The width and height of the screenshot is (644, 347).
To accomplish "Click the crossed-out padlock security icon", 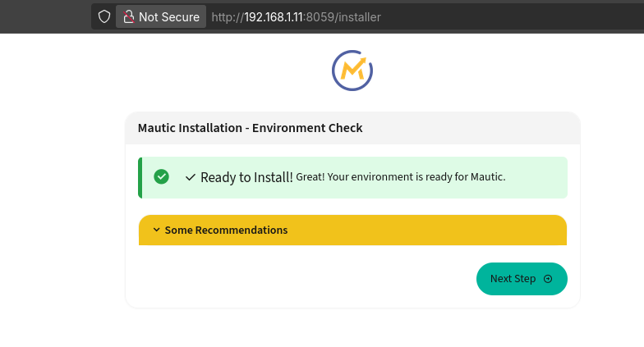I will coord(129,16).
